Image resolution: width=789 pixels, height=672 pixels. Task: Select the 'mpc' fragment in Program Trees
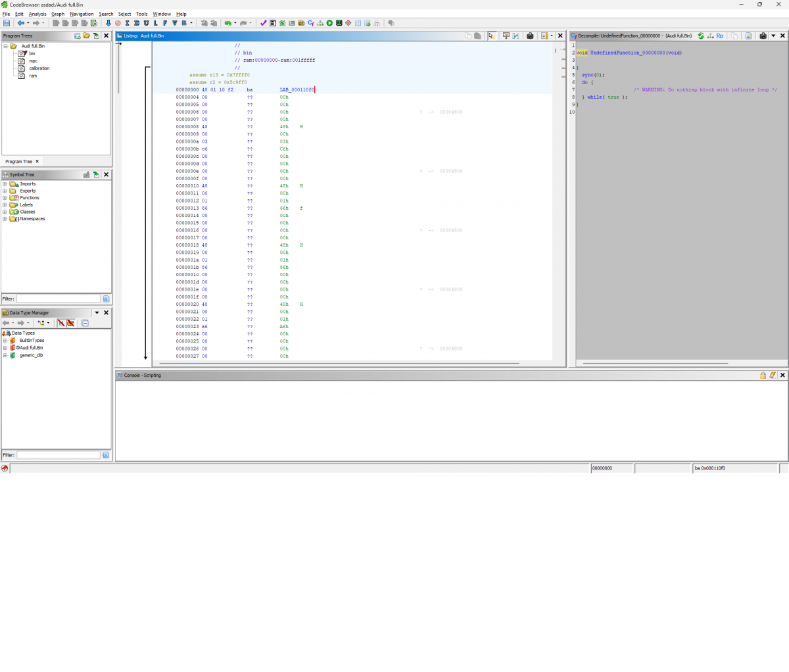[33, 61]
